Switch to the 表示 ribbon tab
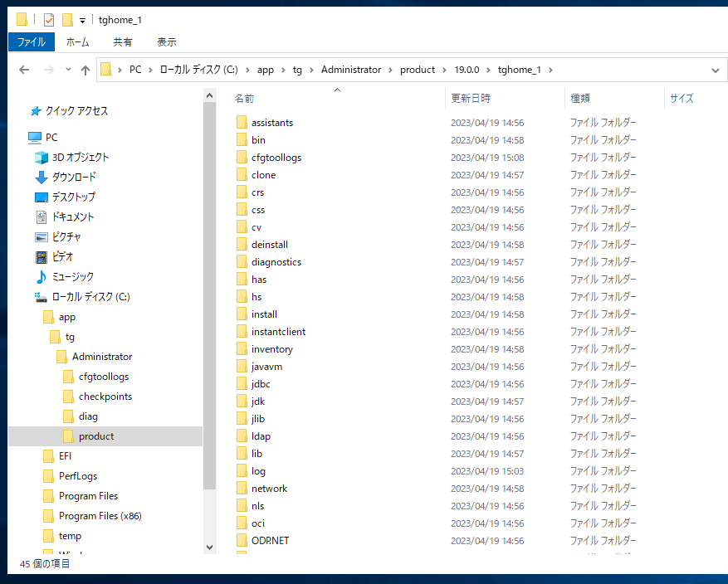The height and width of the screenshot is (584, 728). (167, 42)
